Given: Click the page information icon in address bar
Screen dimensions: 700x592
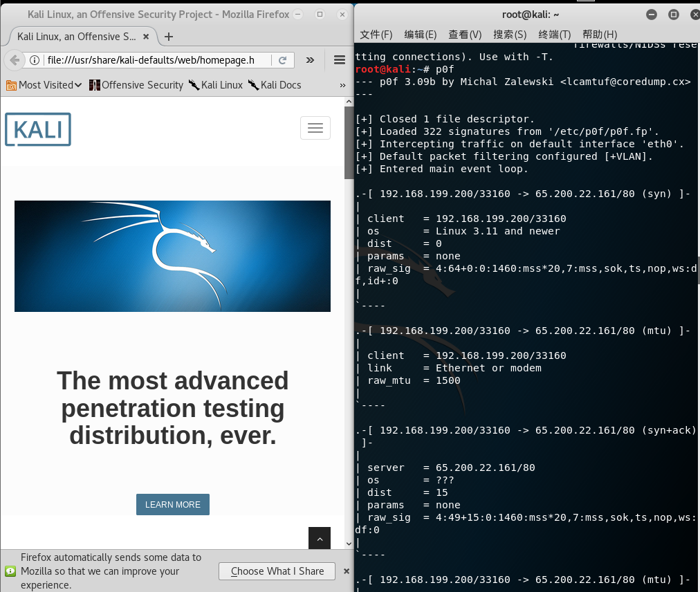Looking at the screenshot, I should pos(35,59).
